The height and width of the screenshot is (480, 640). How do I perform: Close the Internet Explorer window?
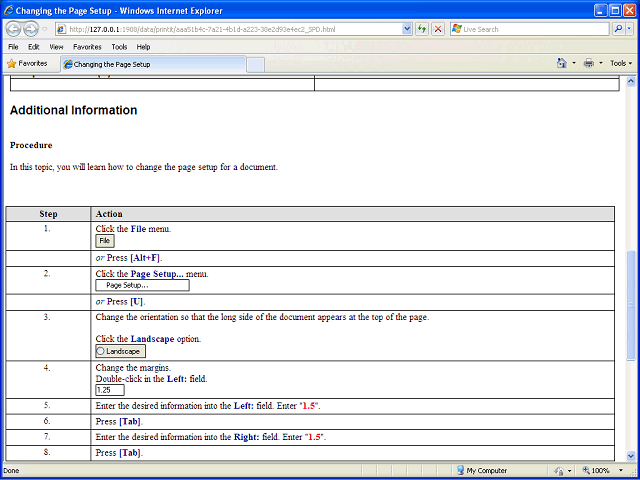[630, 11]
